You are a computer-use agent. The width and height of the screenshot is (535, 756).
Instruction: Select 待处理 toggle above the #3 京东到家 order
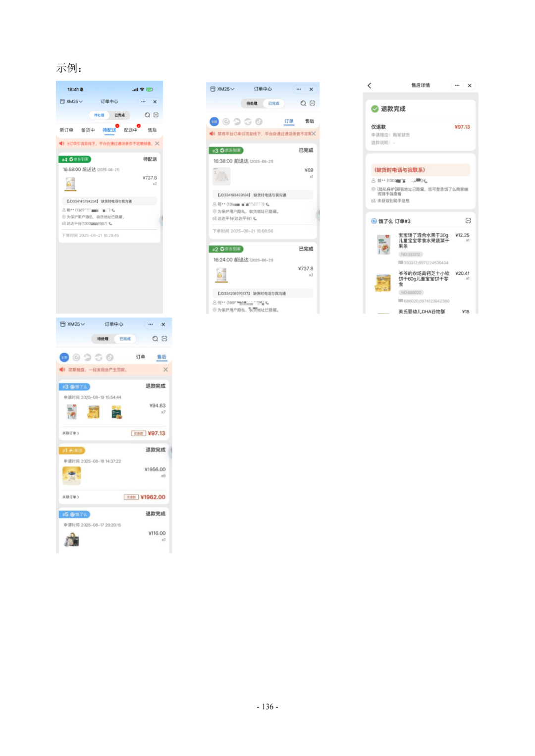(x=252, y=103)
